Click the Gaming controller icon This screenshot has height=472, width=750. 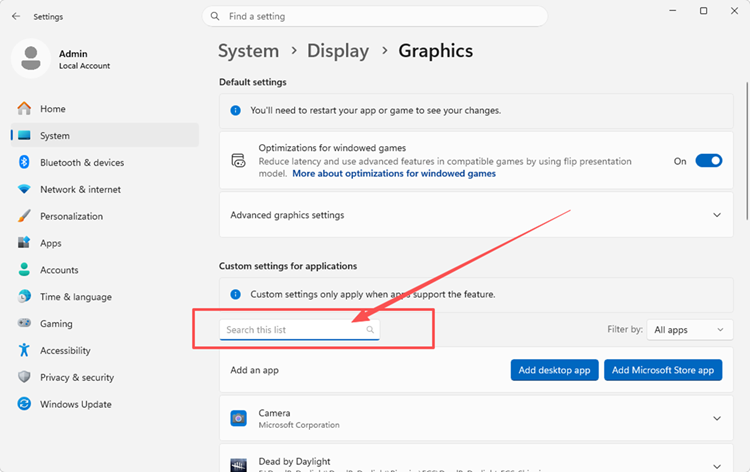pyautogui.click(x=24, y=323)
